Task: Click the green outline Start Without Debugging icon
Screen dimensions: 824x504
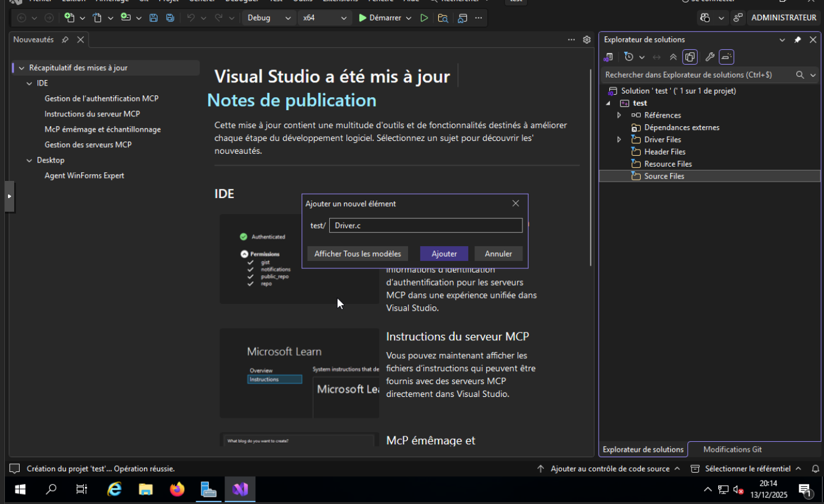Action: (424, 18)
